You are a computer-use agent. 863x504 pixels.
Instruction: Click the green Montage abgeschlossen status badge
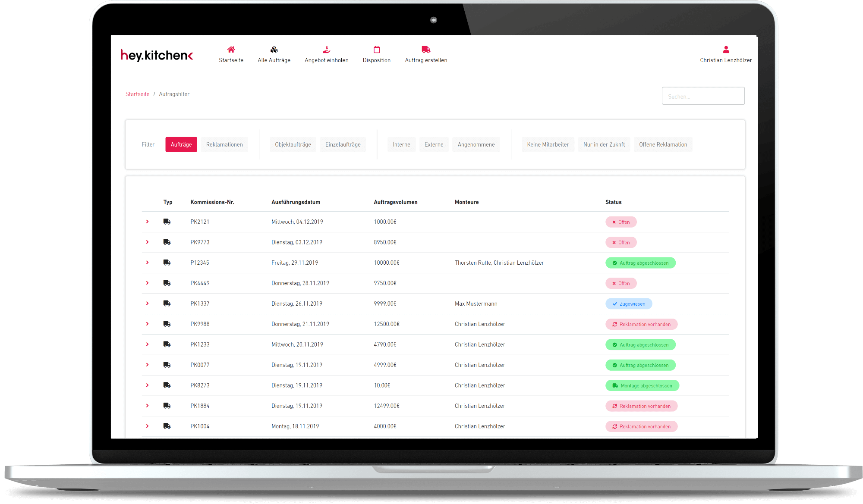coord(642,385)
